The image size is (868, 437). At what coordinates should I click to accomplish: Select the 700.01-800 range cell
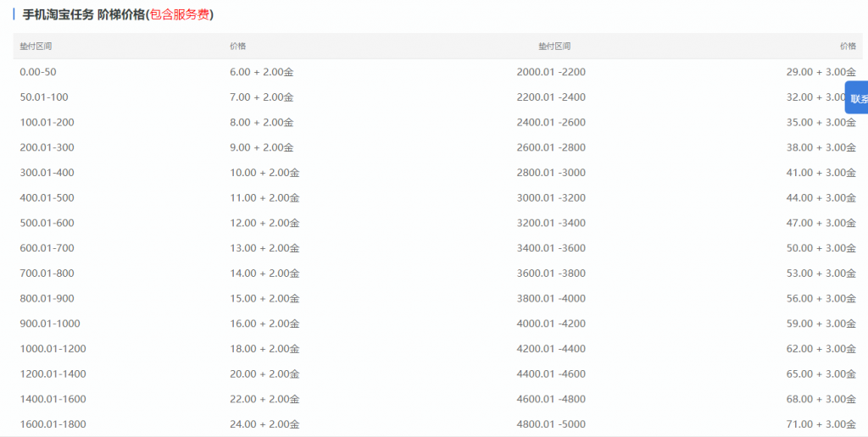pos(47,274)
